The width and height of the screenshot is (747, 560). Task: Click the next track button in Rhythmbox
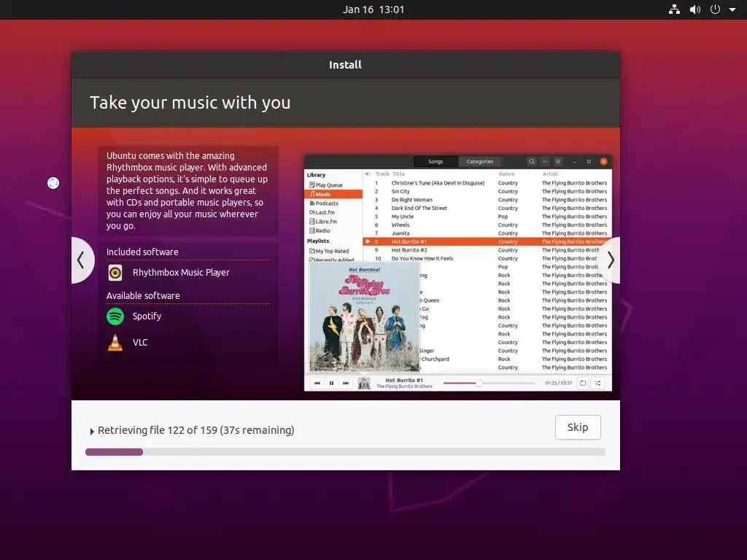[x=346, y=383]
